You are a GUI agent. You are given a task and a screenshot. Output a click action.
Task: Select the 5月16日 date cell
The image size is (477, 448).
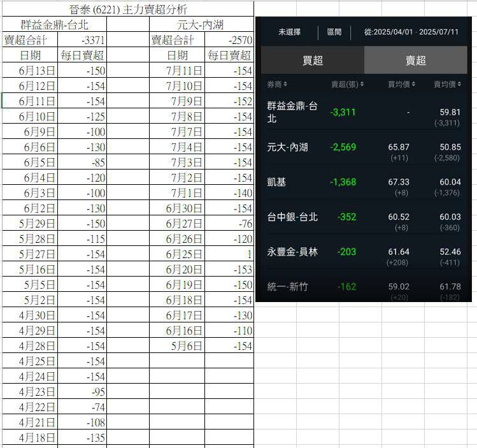pyautogui.click(x=30, y=269)
